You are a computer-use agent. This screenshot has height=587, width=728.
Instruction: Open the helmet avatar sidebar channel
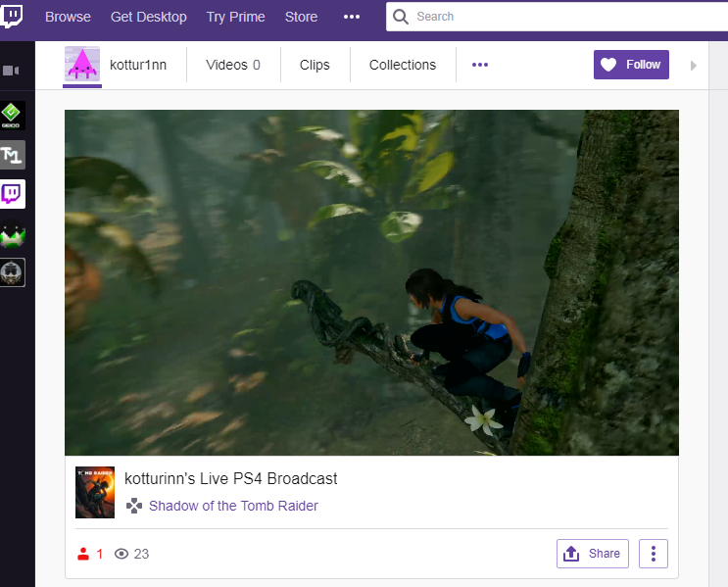pos(13,272)
